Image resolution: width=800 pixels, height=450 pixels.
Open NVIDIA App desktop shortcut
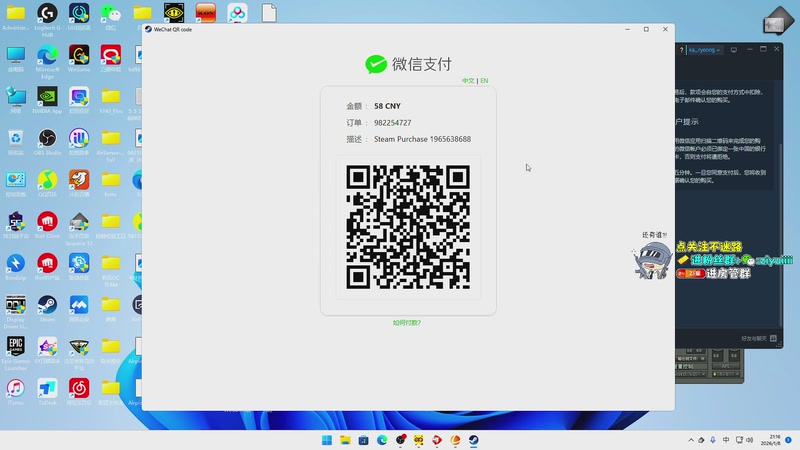[47, 100]
